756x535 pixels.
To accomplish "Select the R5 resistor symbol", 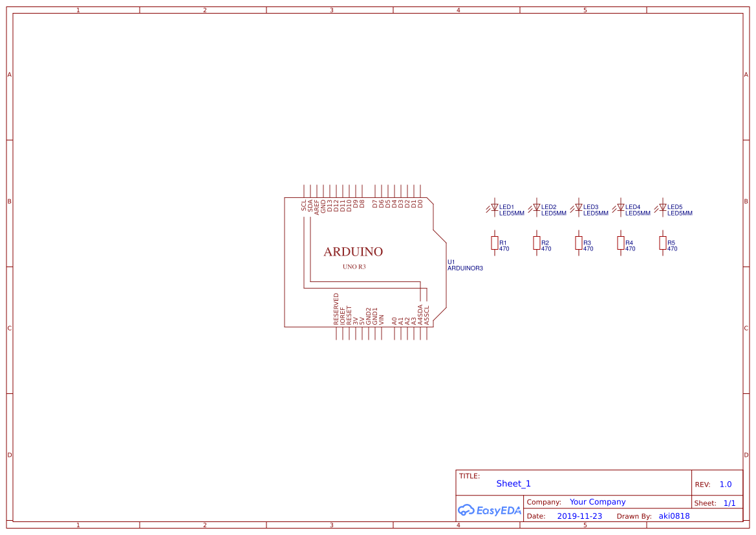I will pyautogui.click(x=662, y=243).
